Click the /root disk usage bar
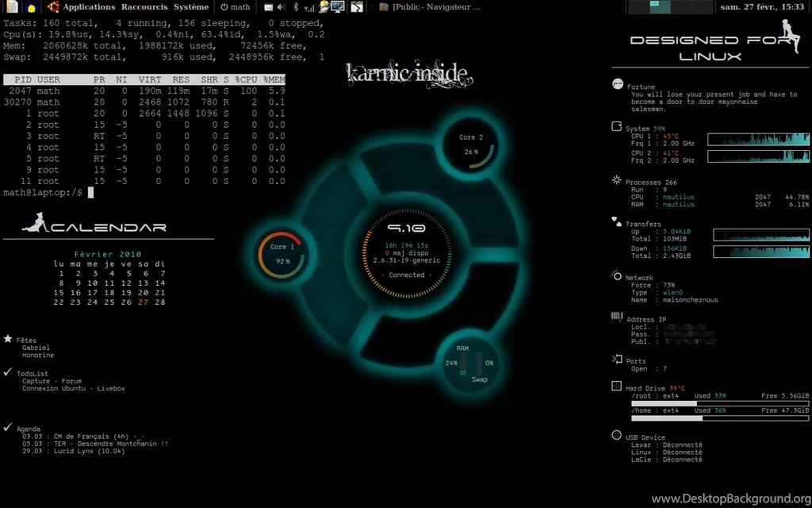The image size is (812, 508). pyautogui.click(x=720, y=403)
